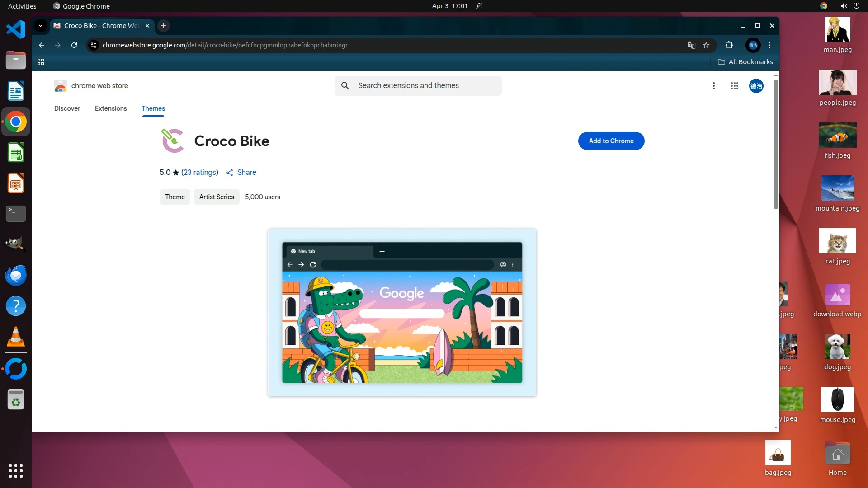The height and width of the screenshot is (488, 868).
Task: Open the Google apps grid
Action: click(x=734, y=86)
